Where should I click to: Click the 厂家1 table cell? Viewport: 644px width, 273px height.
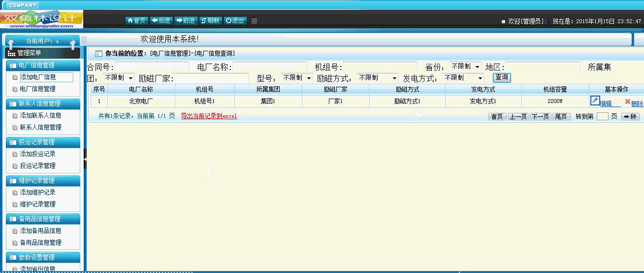[x=336, y=101]
